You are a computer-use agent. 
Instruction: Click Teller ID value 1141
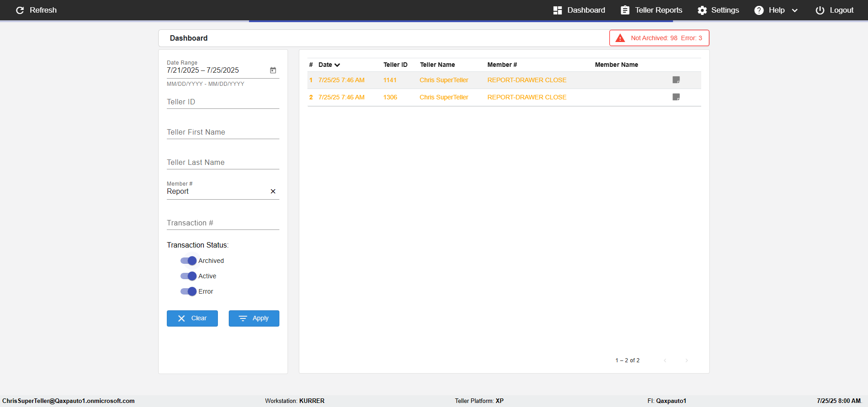pyautogui.click(x=390, y=80)
